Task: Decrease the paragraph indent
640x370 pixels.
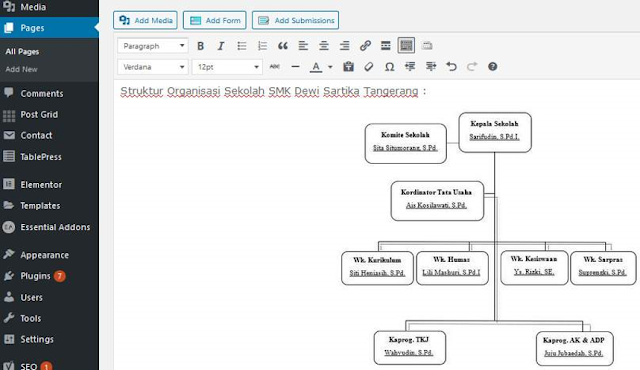Action: tap(410, 66)
